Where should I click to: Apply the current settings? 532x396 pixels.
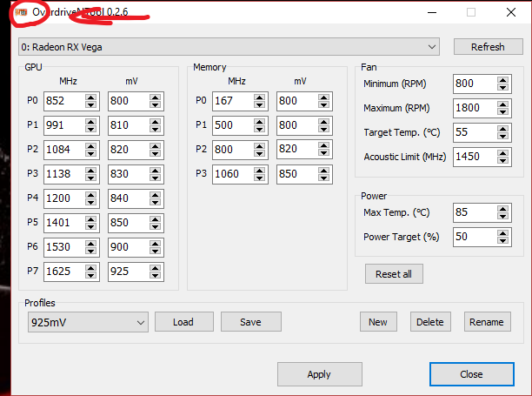point(320,374)
